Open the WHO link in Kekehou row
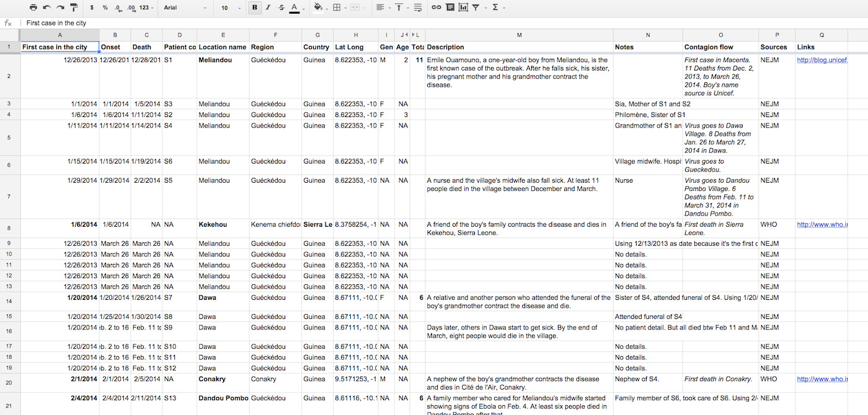 point(821,225)
